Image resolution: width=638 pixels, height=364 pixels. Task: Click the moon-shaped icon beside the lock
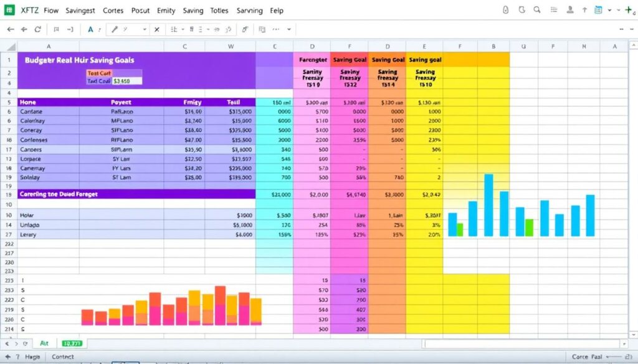[521, 10]
